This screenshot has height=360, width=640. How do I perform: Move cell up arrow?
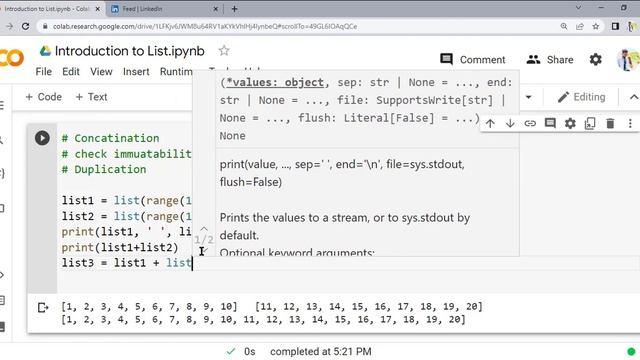click(490, 123)
